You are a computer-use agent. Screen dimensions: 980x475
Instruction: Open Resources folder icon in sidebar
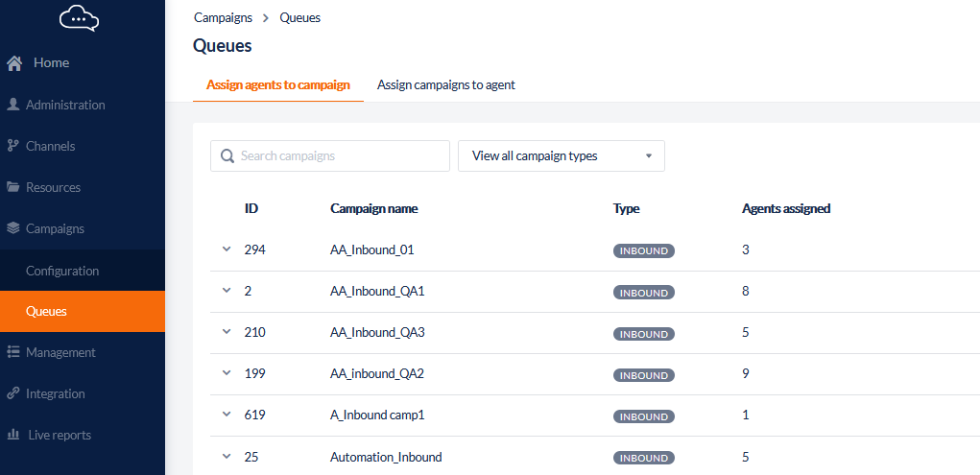point(12,187)
